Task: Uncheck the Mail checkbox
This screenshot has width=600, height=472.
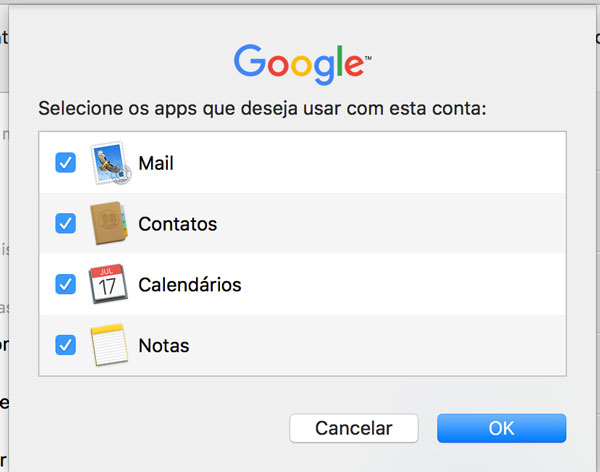Action: [66, 163]
